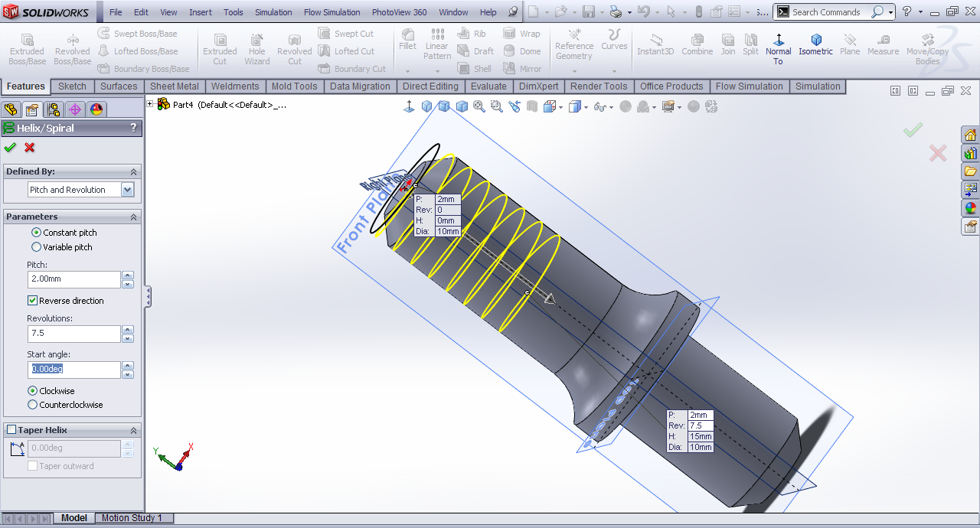Cancel the helix with the red X
980x528 pixels.
[x=30, y=148]
